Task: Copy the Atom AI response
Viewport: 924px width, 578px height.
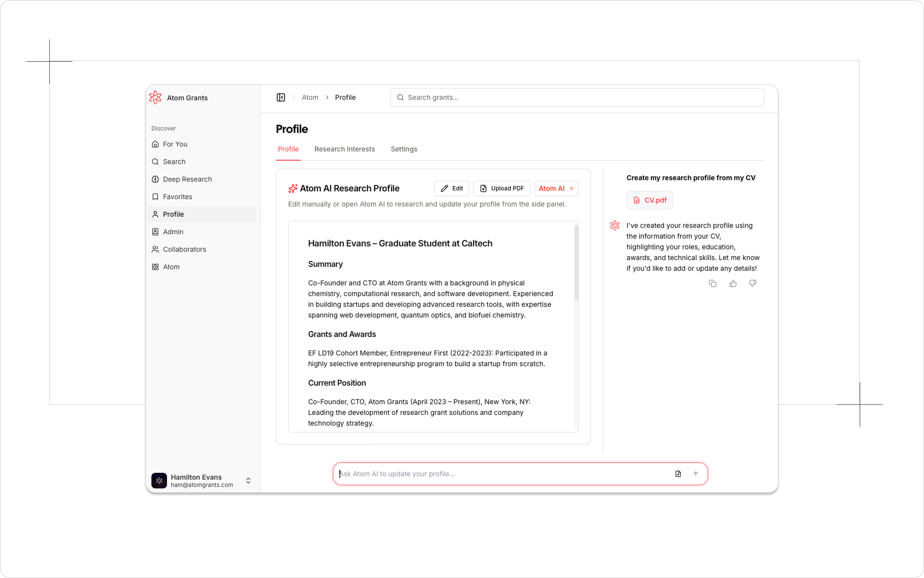Action: click(713, 283)
